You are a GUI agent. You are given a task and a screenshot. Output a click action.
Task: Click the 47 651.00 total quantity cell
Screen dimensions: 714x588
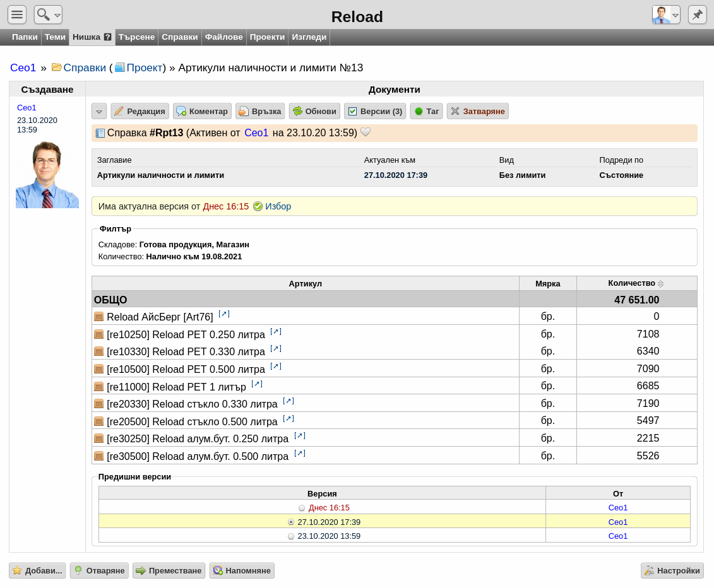636,300
